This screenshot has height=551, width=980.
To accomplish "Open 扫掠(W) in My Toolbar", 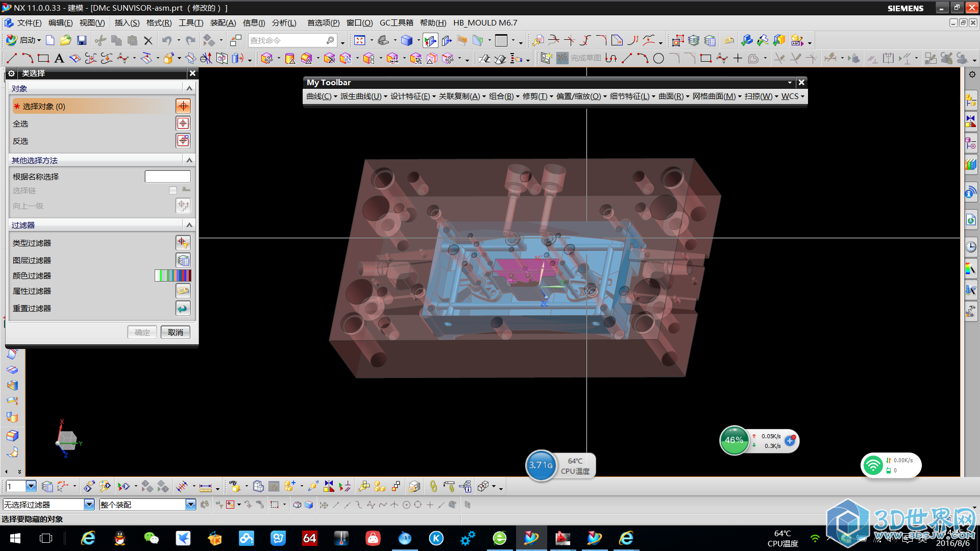I will [762, 96].
